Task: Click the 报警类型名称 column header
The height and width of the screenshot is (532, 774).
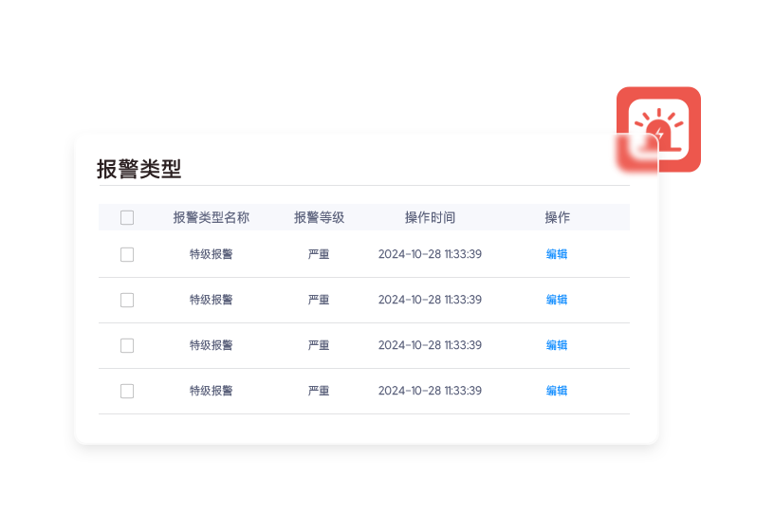Action: pyautogui.click(x=211, y=217)
